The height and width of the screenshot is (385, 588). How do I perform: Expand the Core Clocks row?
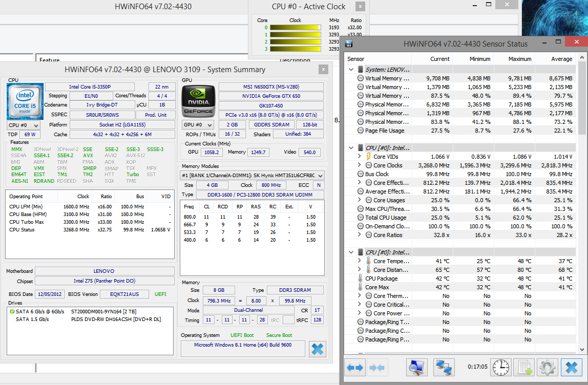(359, 165)
